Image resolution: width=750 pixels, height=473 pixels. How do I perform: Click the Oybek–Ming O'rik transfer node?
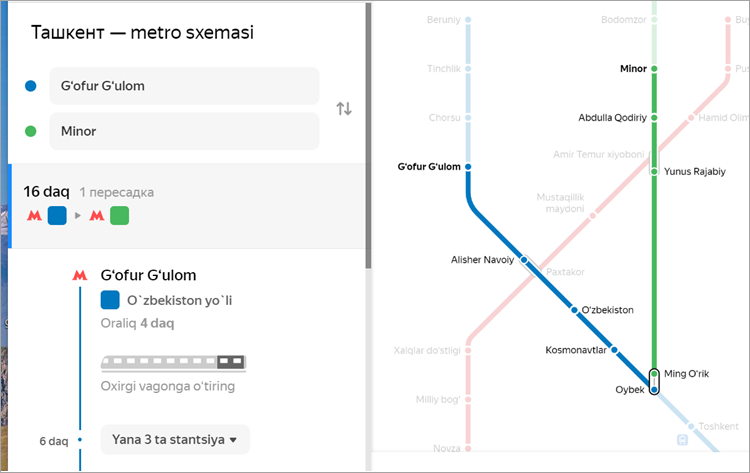(x=654, y=382)
